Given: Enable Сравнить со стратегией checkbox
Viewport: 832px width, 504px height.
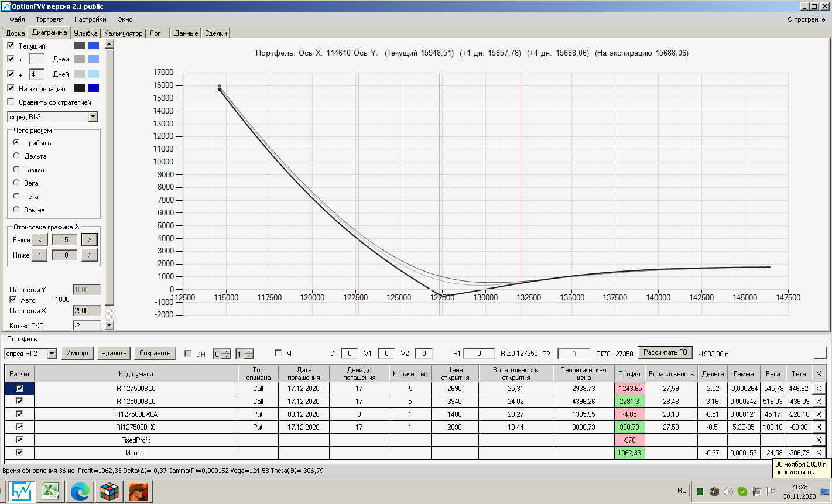Looking at the screenshot, I should click(11, 102).
